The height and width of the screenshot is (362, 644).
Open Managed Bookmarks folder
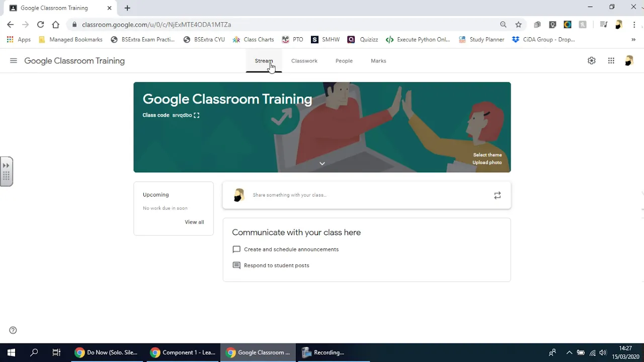70,40
